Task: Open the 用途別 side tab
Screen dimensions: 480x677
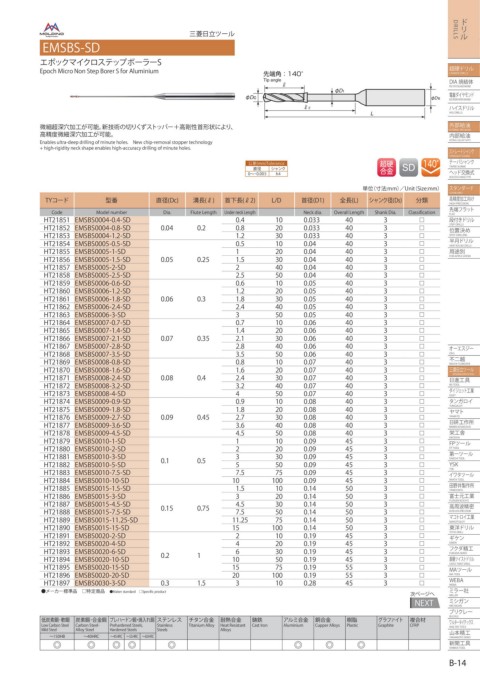Action: [x=464, y=253]
